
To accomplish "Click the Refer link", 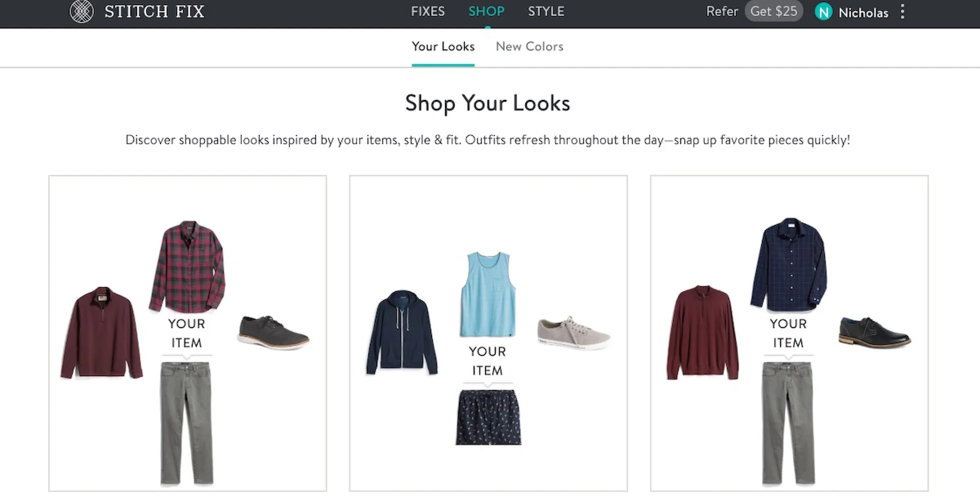I will tap(722, 11).
